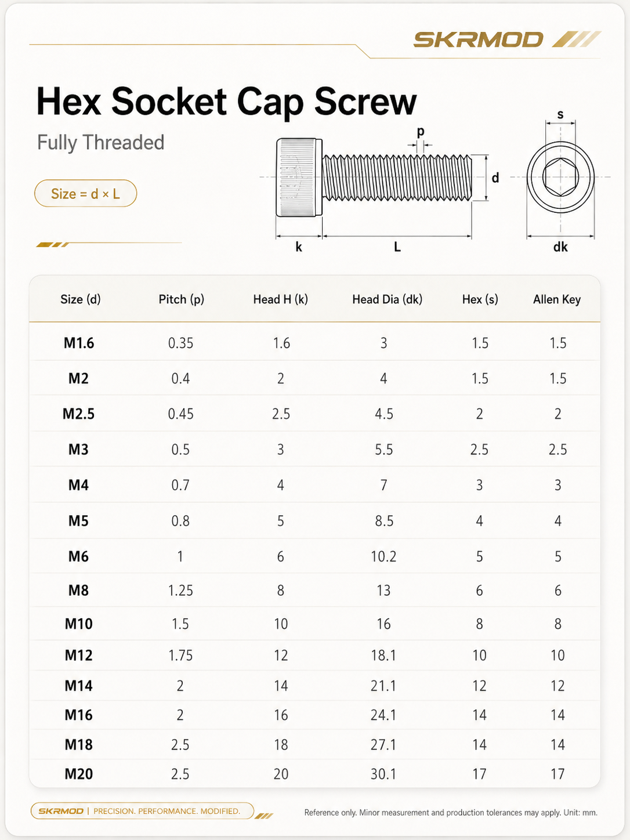The width and height of the screenshot is (630, 840).
Task: Click the 'Size (d)' column header
Action: click(81, 299)
